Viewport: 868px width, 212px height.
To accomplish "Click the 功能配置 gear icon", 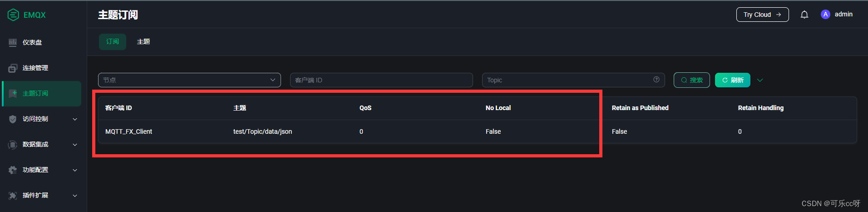I will click(x=13, y=170).
